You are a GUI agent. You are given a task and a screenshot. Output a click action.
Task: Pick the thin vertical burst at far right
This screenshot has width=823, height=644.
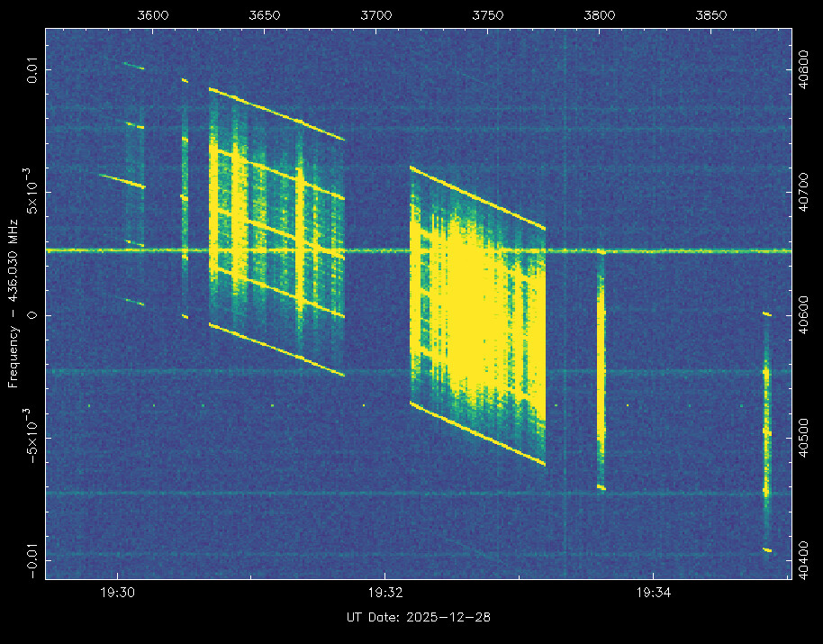click(x=766, y=432)
